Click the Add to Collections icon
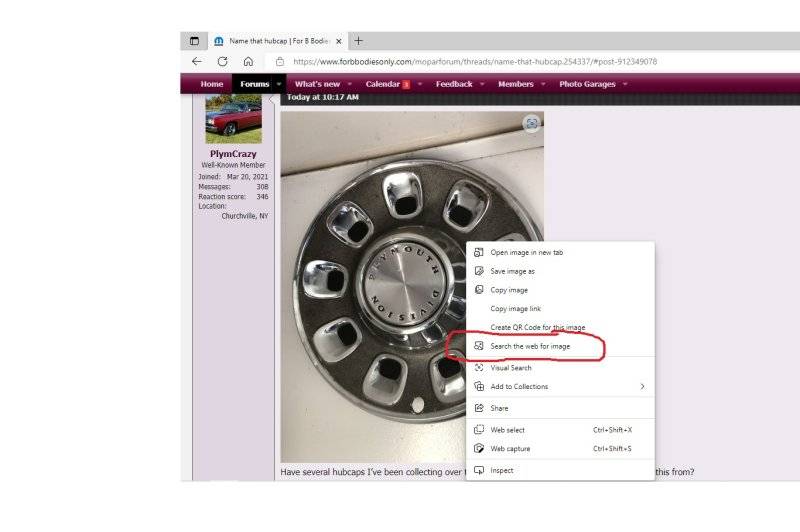 click(x=479, y=387)
